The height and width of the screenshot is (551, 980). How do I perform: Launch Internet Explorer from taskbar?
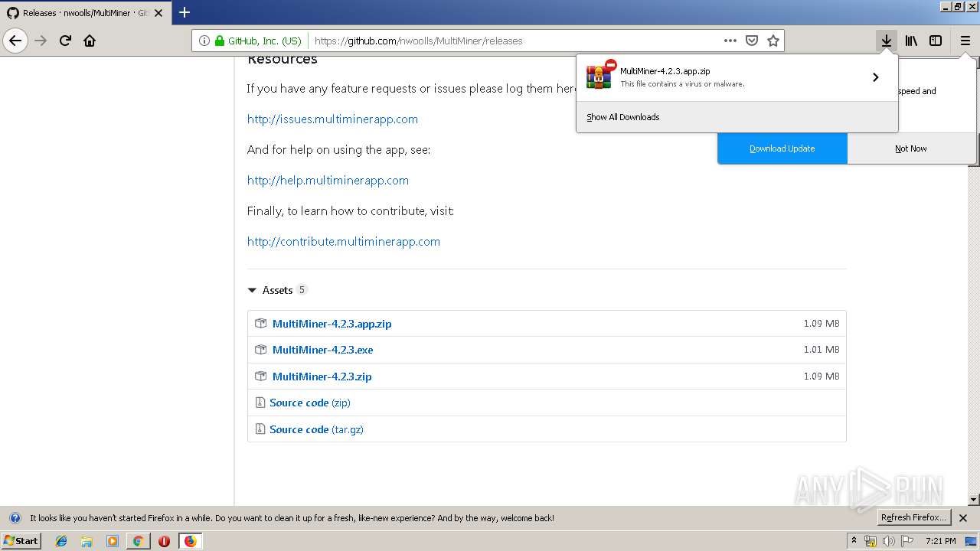(61, 541)
